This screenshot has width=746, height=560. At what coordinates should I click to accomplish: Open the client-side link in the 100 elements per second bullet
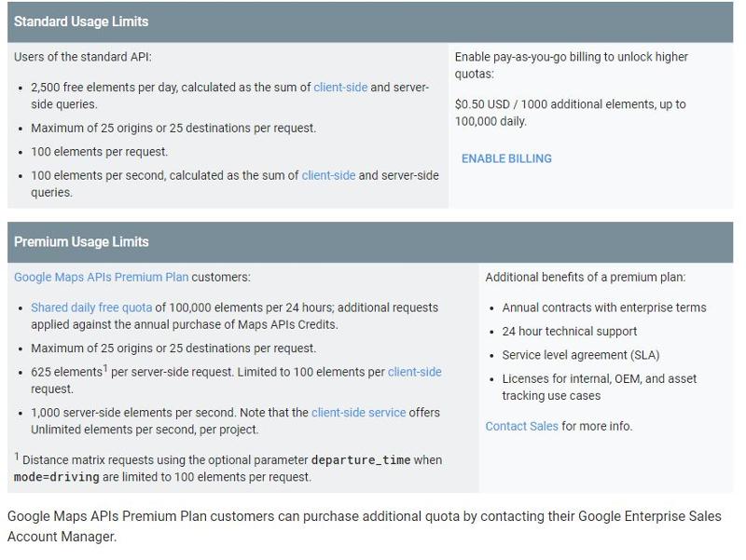click(328, 175)
